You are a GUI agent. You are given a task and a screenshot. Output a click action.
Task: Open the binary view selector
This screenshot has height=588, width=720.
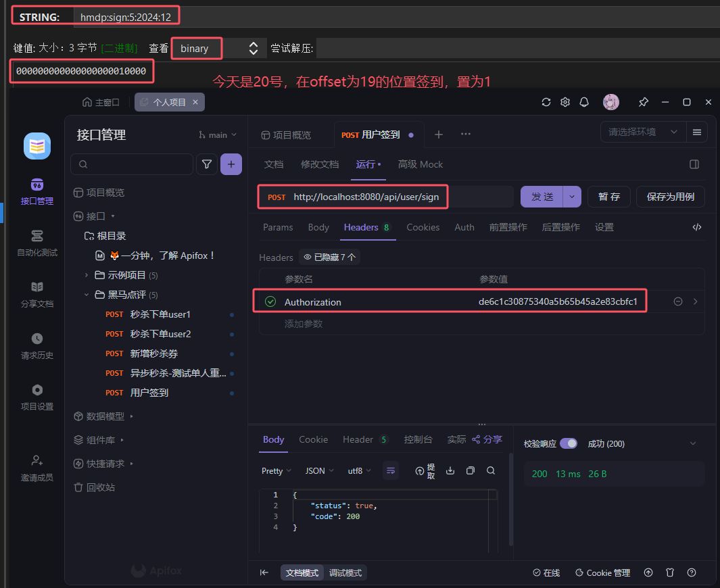coord(218,48)
